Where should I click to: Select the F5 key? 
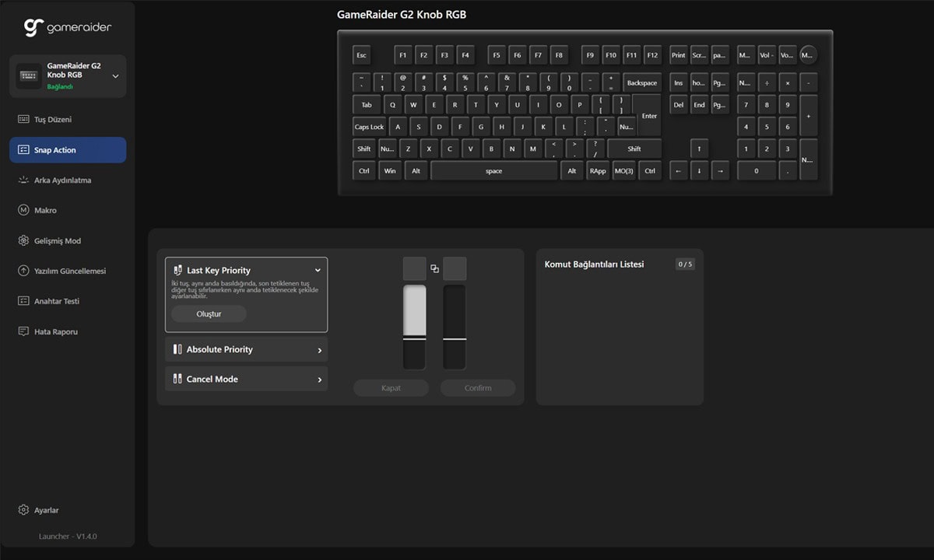(x=497, y=55)
